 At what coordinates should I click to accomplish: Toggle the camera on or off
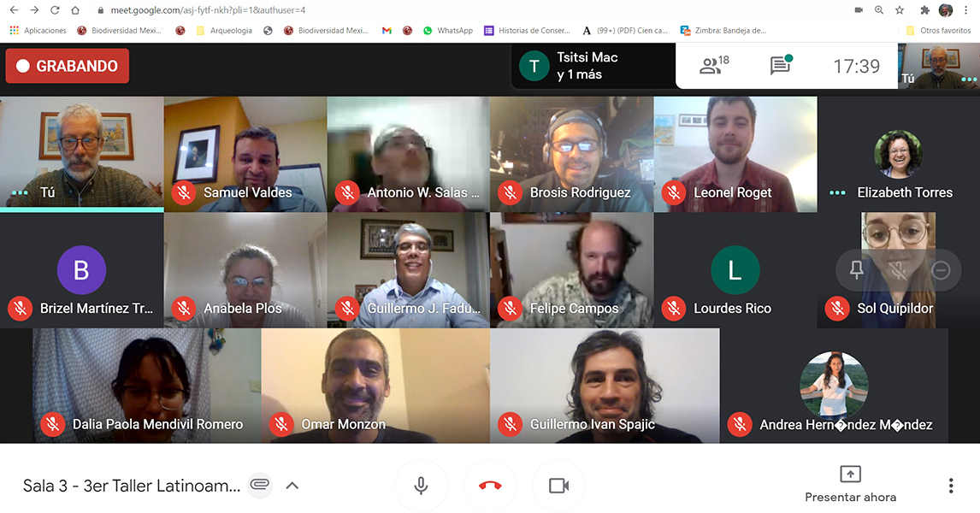pyautogui.click(x=558, y=486)
